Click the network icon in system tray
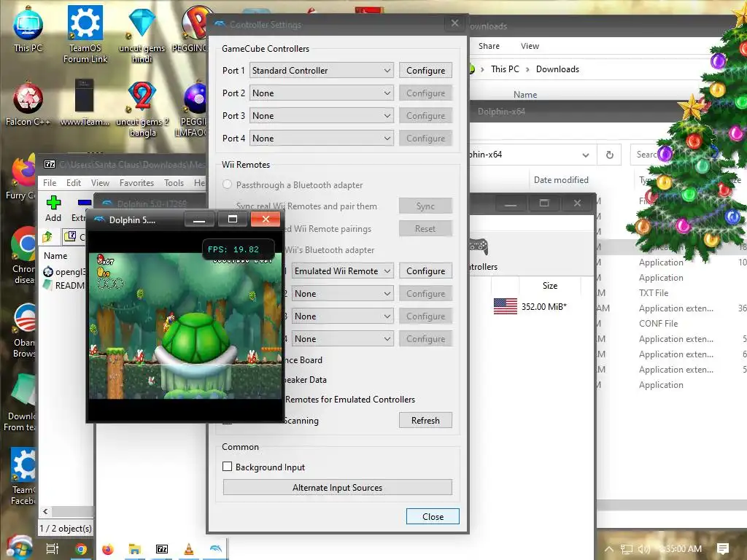The image size is (747, 560). [x=627, y=549]
